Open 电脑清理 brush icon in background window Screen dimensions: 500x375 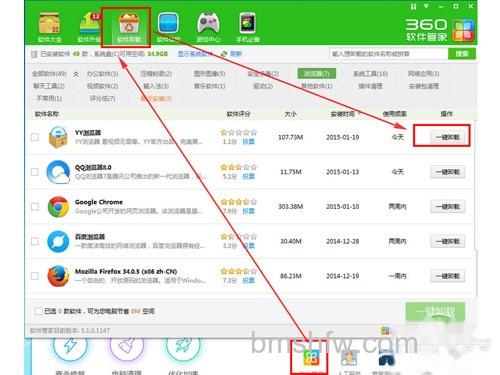127,346
